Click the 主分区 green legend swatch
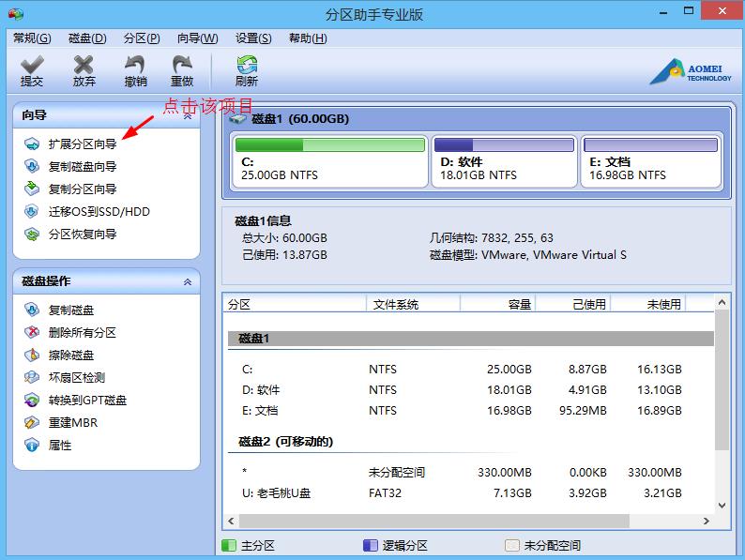This screenshot has width=745, height=560. click(x=229, y=545)
